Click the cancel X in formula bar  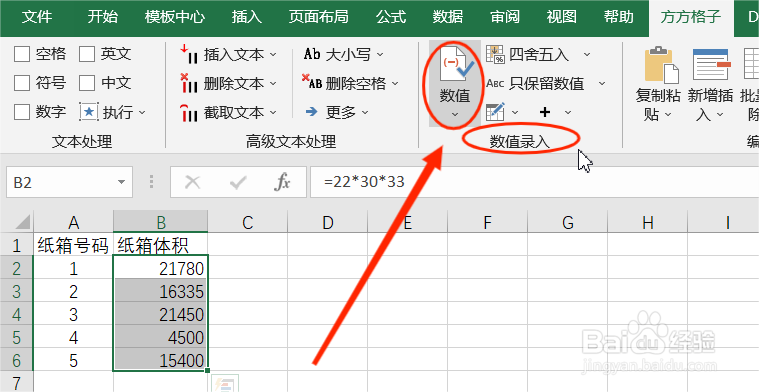[193, 182]
